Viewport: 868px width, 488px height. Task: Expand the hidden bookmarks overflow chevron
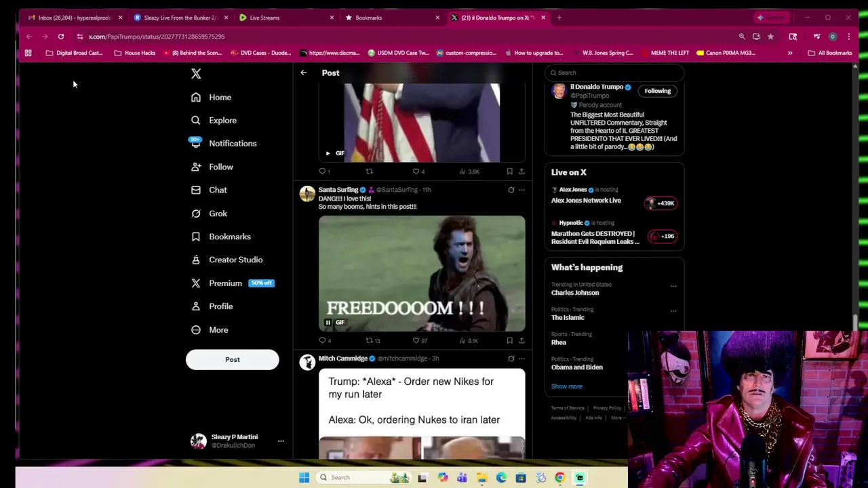coord(789,53)
